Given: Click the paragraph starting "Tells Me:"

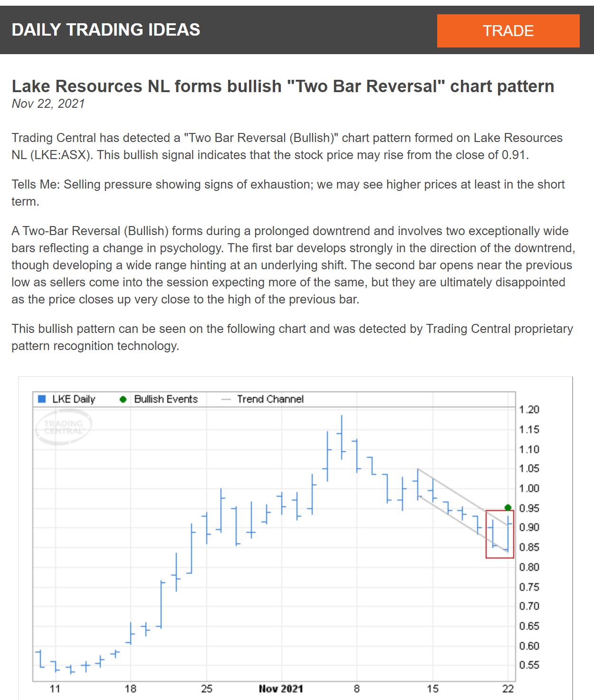Looking at the screenshot, I should point(288,193).
